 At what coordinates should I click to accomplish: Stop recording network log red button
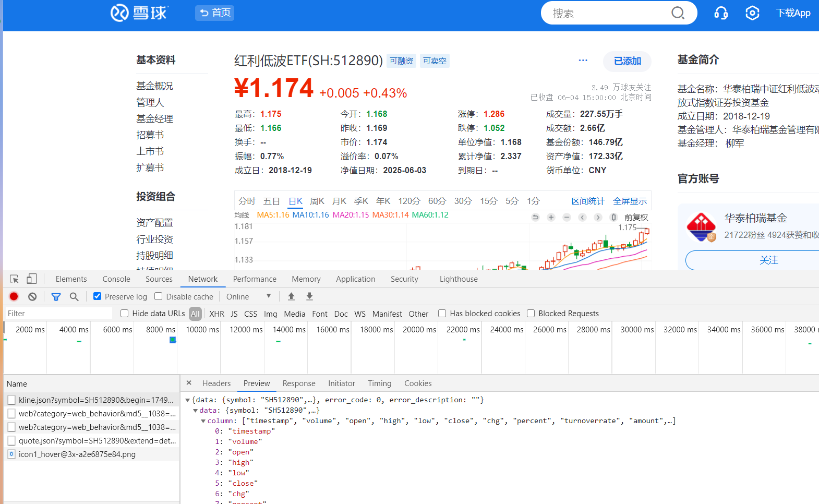pyautogui.click(x=14, y=296)
